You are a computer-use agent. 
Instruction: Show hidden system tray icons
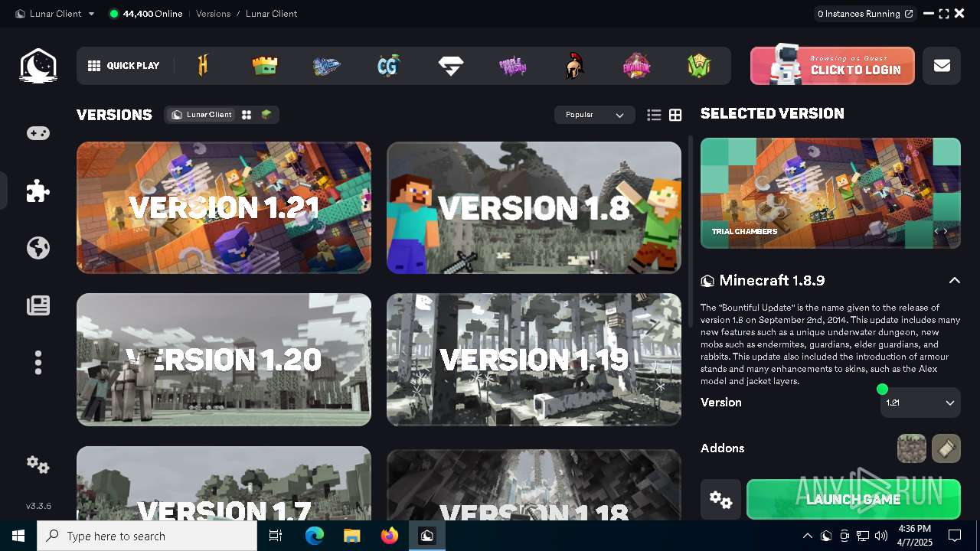pos(807,536)
